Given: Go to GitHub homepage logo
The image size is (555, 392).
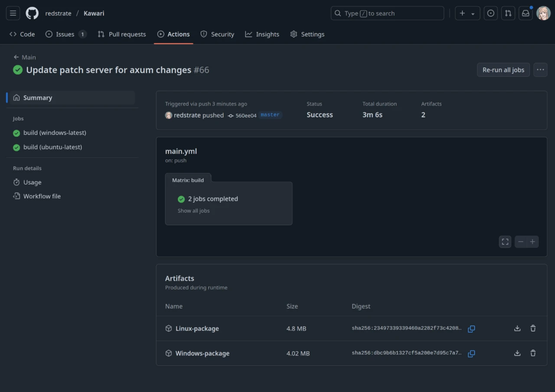Looking at the screenshot, I should click(x=32, y=13).
